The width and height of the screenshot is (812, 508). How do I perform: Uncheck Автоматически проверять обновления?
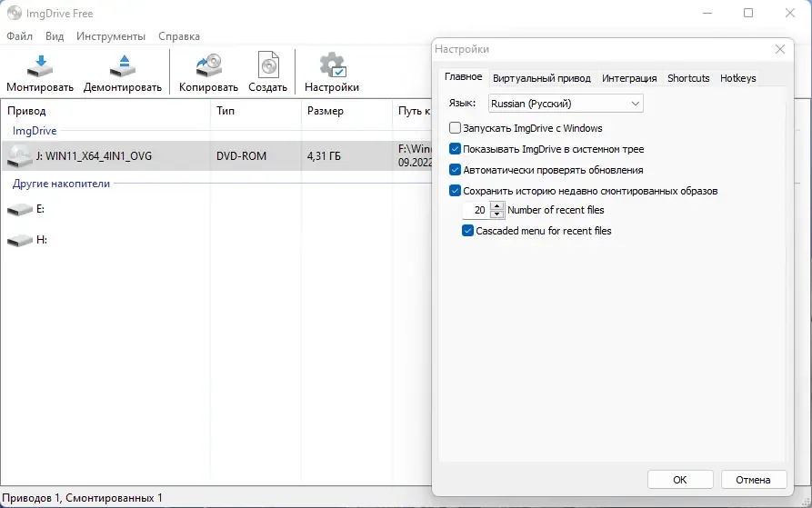tap(455, 170)
